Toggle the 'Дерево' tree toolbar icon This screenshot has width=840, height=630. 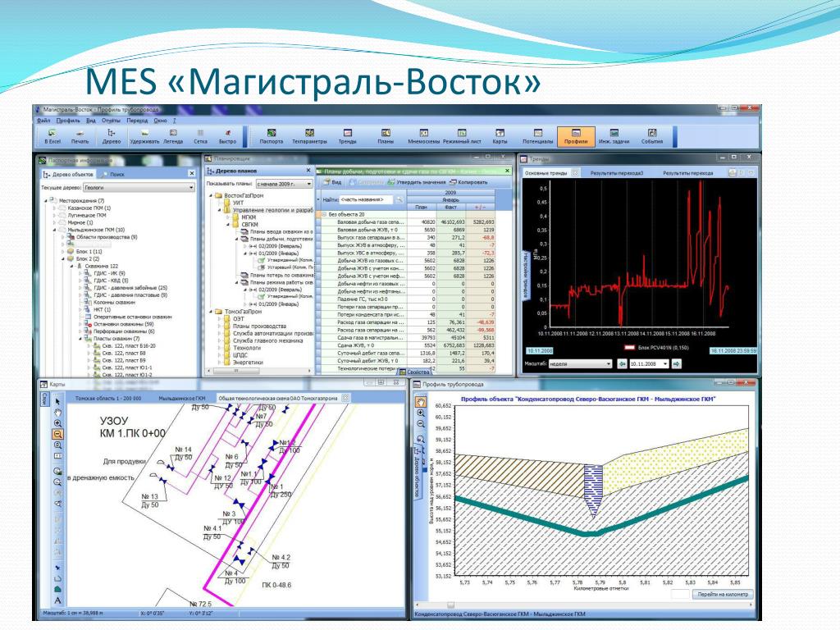pyautogui.click(x=111, y=136)
